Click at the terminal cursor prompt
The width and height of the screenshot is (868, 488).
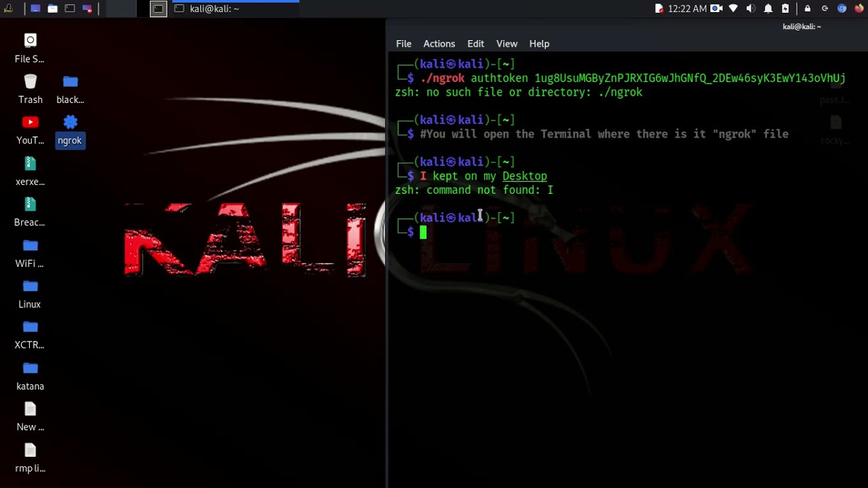(x=423, y=232)
